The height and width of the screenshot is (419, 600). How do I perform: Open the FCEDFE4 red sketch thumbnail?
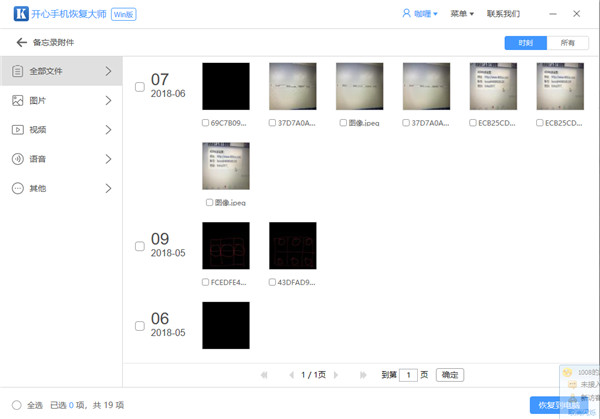click(x=226, y=246)
